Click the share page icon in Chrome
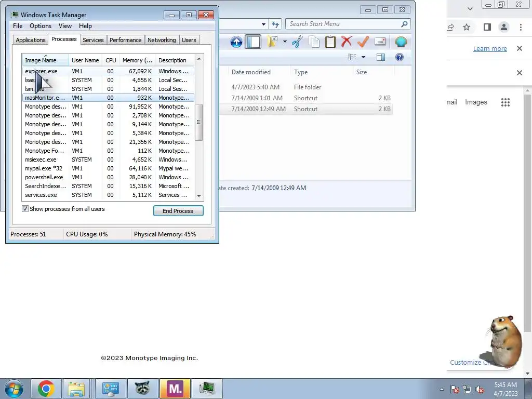This screenshot has width=532, height=399. click(x=450, y=27)
